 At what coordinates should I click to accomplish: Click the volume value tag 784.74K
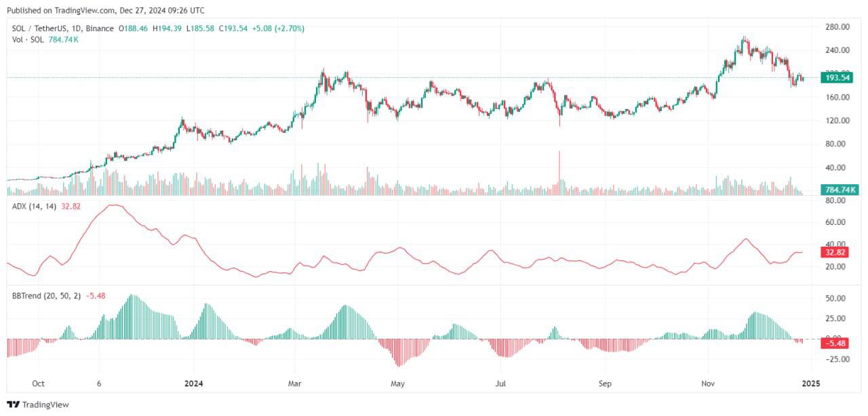(840, 190)
